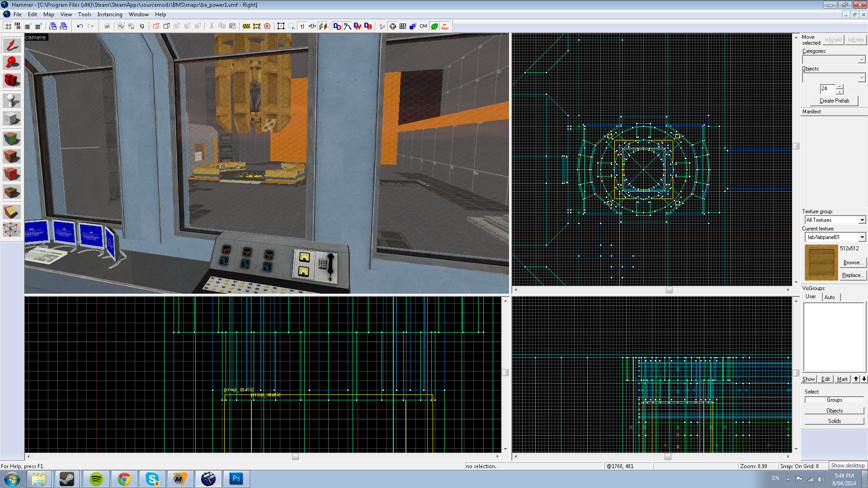Open Photoshop from the taskbar
The height and width of the screenshot is (488, 868).
click(x=236, y=479)
